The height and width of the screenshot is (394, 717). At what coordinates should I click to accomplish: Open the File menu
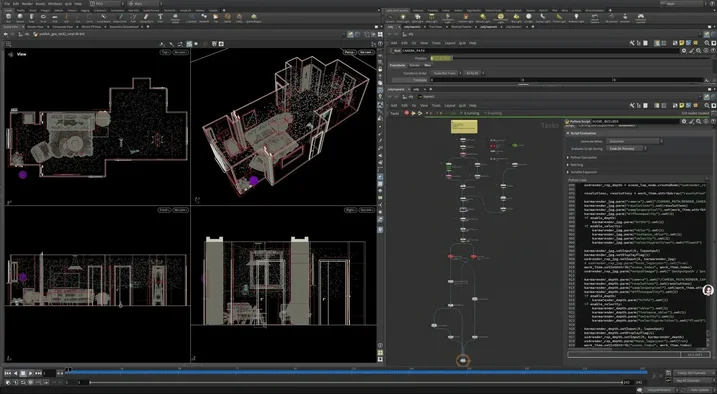point(7,4)
